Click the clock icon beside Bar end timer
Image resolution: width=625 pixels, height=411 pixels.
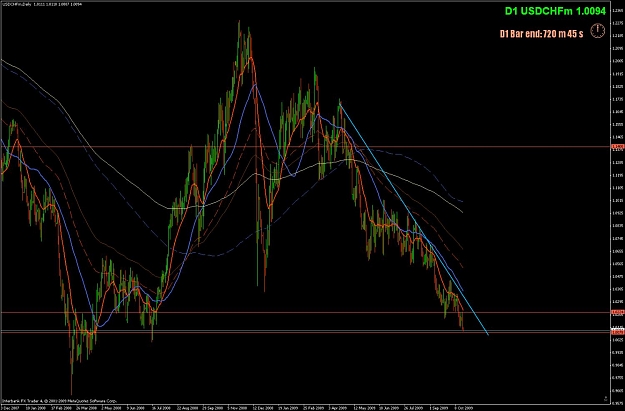(597, 31)
